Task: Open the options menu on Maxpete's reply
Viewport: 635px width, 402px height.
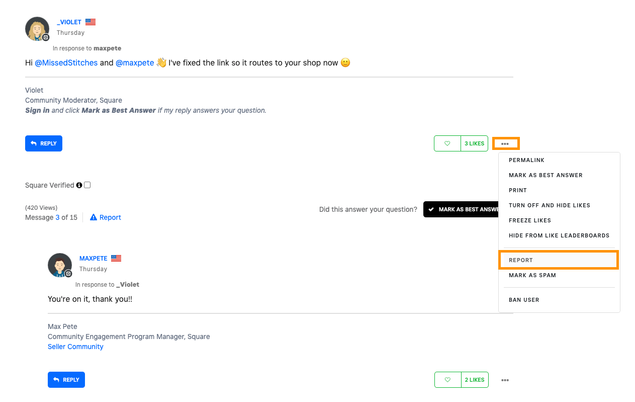Action: pyautogui.click(x=505, y=380)
